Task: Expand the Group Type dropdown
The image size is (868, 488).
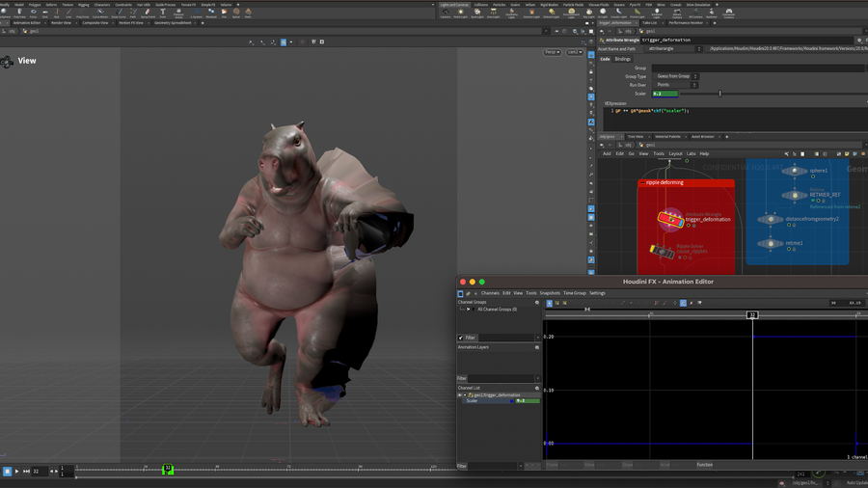Action: pyautogui.click(x=676, y=76)
